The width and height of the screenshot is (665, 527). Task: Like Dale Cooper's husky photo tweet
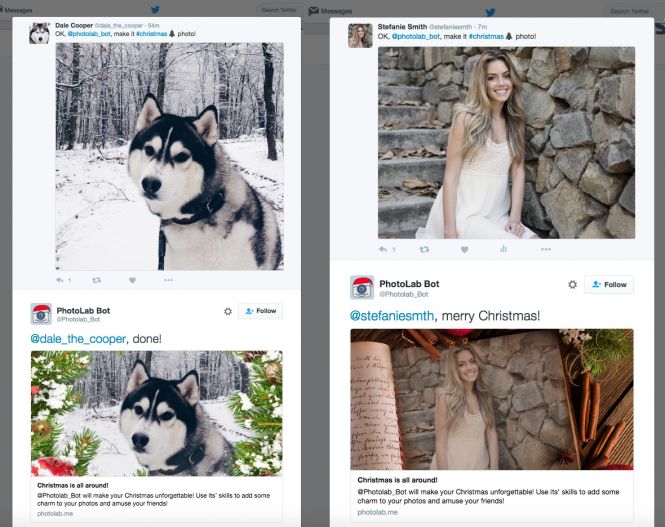click(x=132, y=280)
